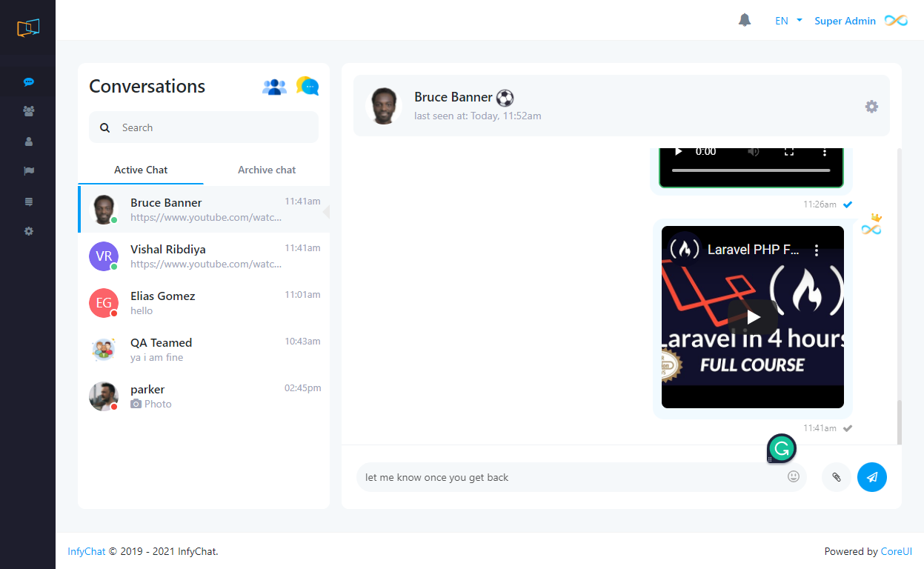Click the InfyChat footer link
924x569 pixels.
(x=86, y=551)
